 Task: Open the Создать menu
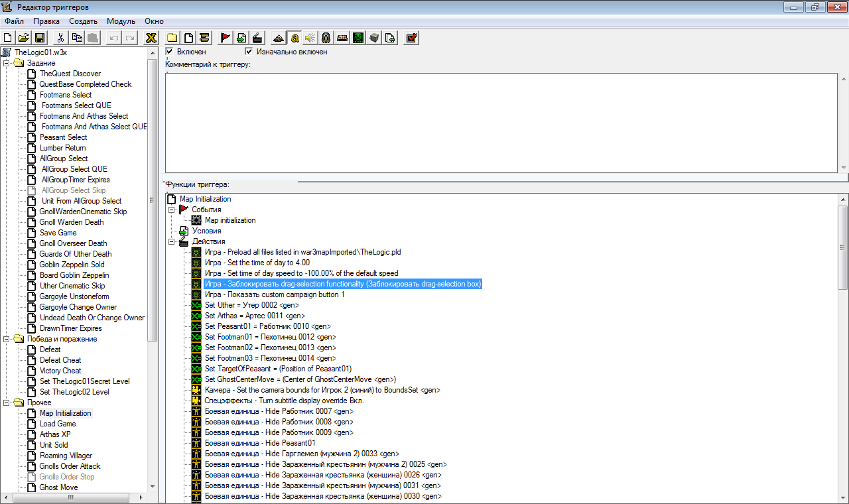pos(84,21)
